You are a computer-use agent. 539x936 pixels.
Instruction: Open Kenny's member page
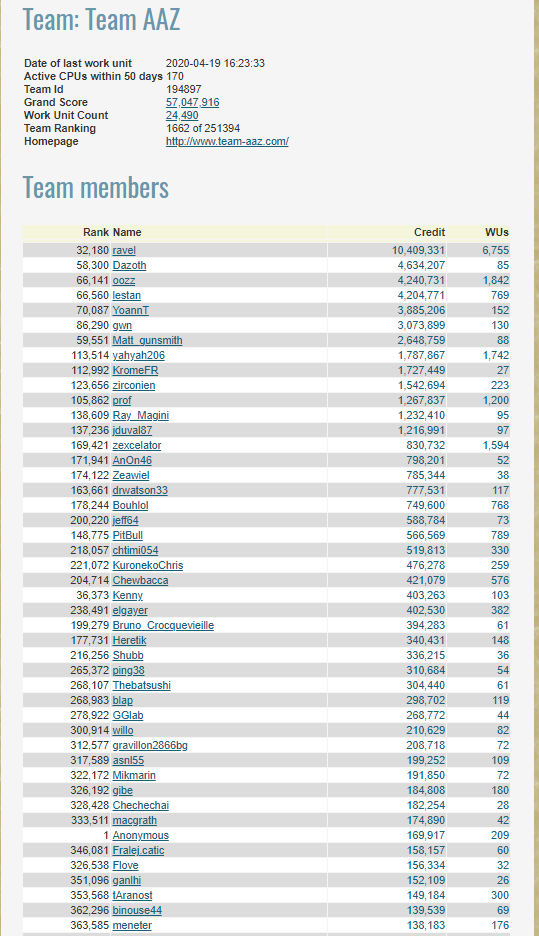click(128, 595)
